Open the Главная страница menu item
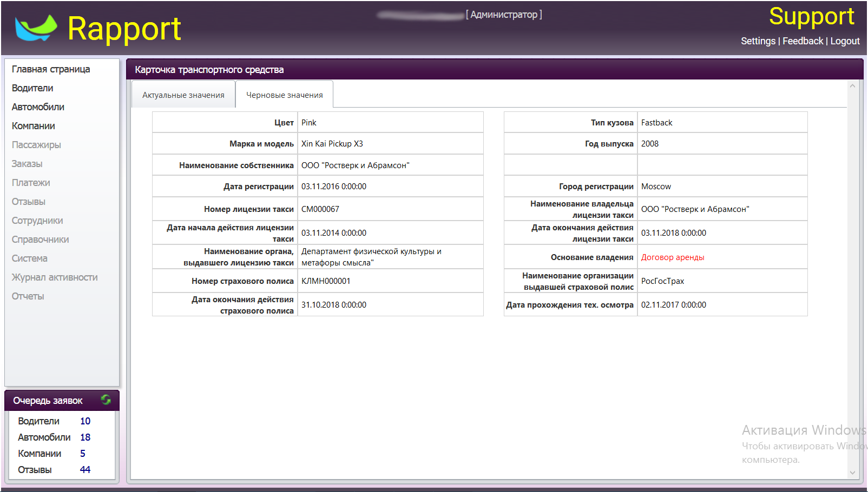 [51, 69]
